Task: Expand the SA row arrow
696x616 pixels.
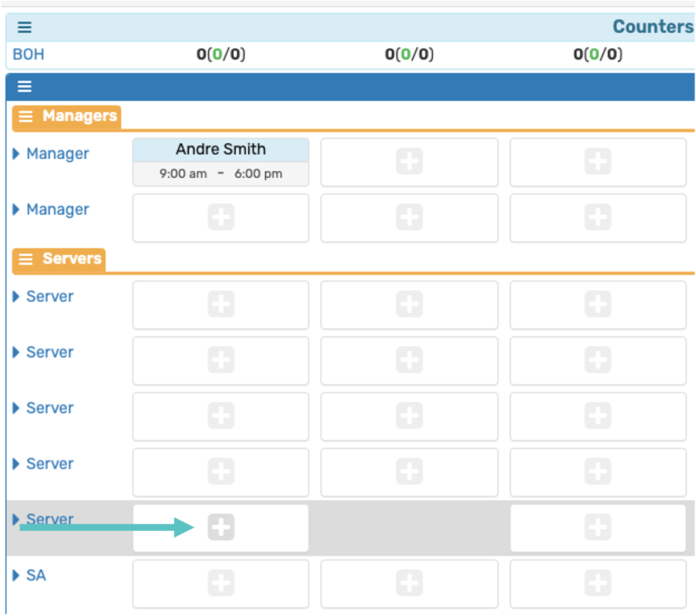Action: tap(16, 576)
